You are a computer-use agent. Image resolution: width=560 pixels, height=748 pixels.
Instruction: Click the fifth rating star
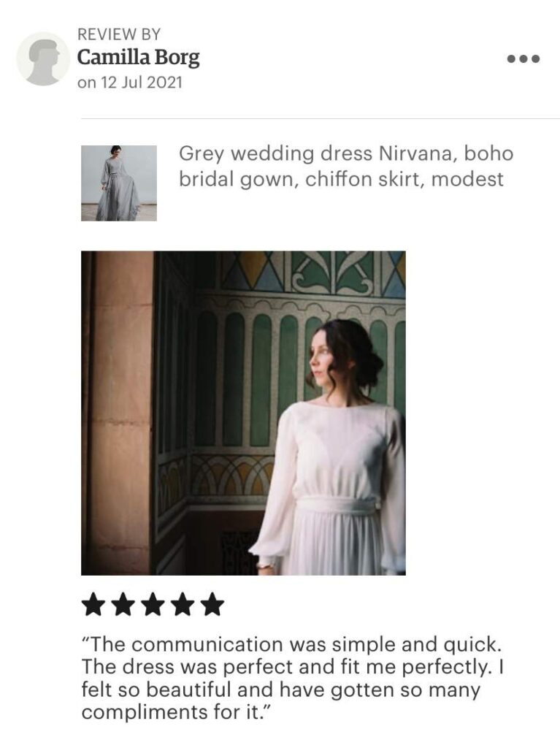212,604
